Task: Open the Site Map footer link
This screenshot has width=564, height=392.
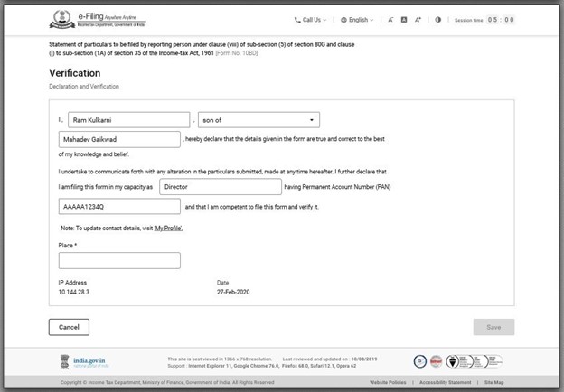Action: pos(493,383)
